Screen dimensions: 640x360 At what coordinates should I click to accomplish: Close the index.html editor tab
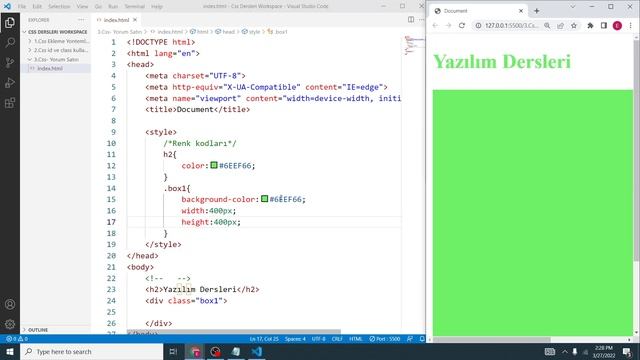click(135, 20)
